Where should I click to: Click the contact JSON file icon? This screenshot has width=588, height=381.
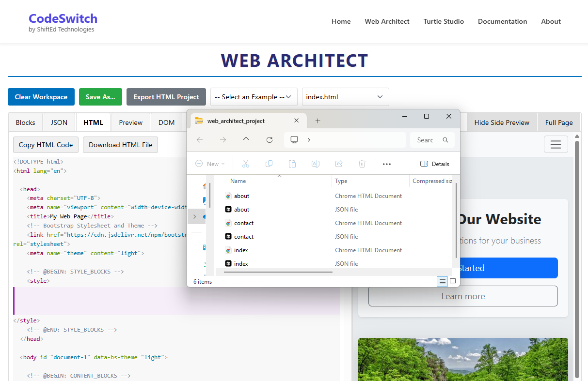(x=228, y=237)
